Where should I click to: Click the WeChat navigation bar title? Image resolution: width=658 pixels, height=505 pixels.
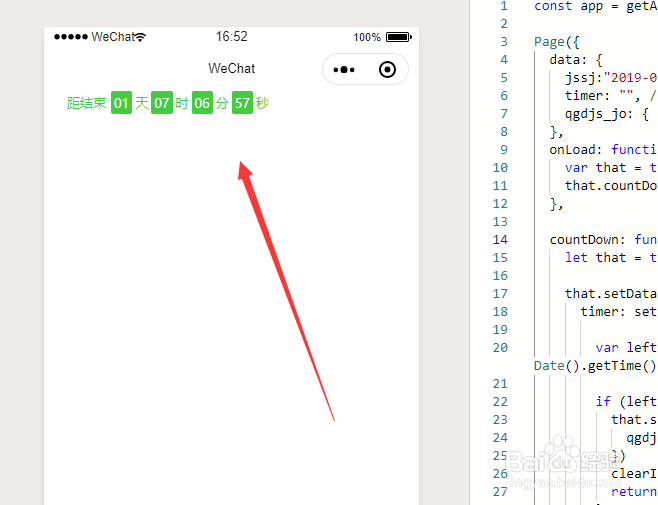232,68
